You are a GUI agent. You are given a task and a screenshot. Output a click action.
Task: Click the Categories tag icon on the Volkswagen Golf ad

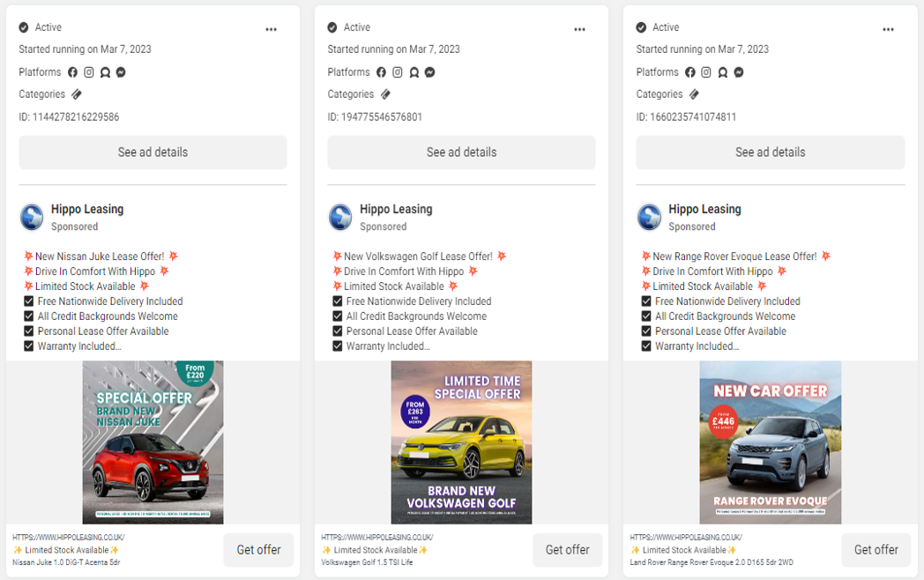[x=385, y=93]
